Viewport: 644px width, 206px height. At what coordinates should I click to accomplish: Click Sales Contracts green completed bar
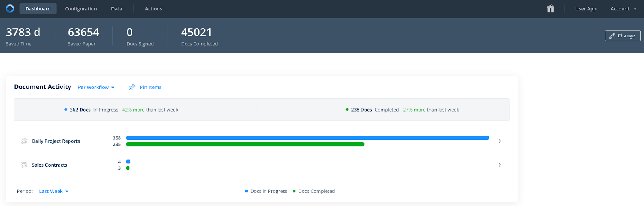pos(128,168)
